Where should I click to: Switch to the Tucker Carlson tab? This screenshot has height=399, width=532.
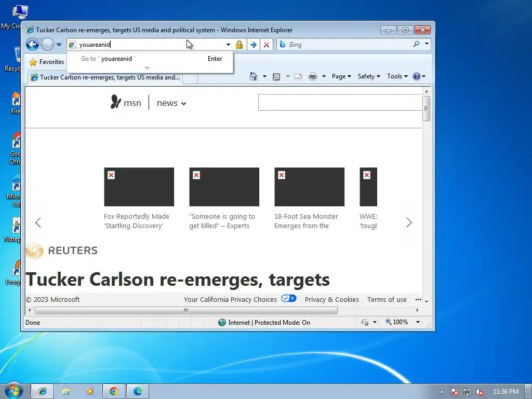point(105,77)
